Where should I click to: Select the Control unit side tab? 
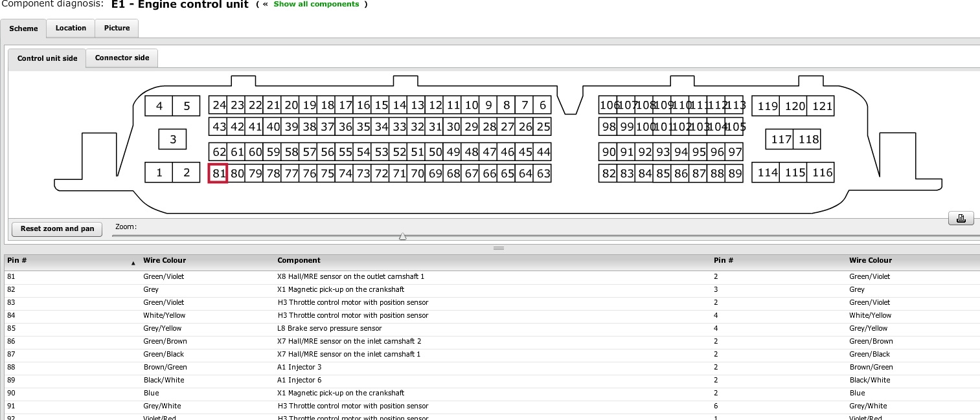click(x=47, y=58)
